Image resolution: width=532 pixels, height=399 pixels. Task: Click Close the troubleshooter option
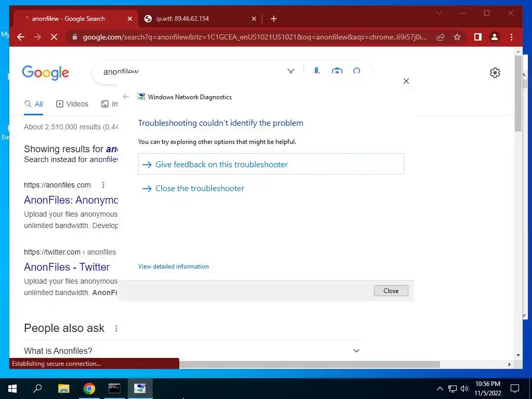(x=199, y=188)
